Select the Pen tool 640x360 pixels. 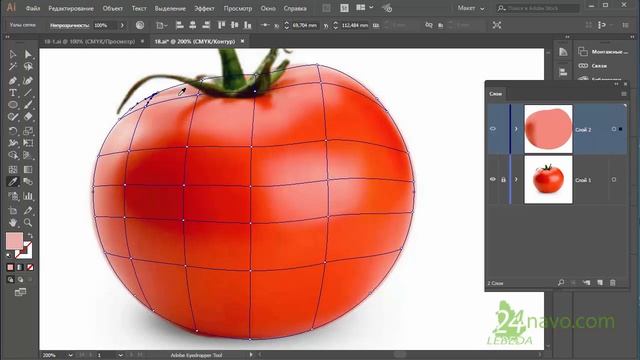[x=13, y=80]
